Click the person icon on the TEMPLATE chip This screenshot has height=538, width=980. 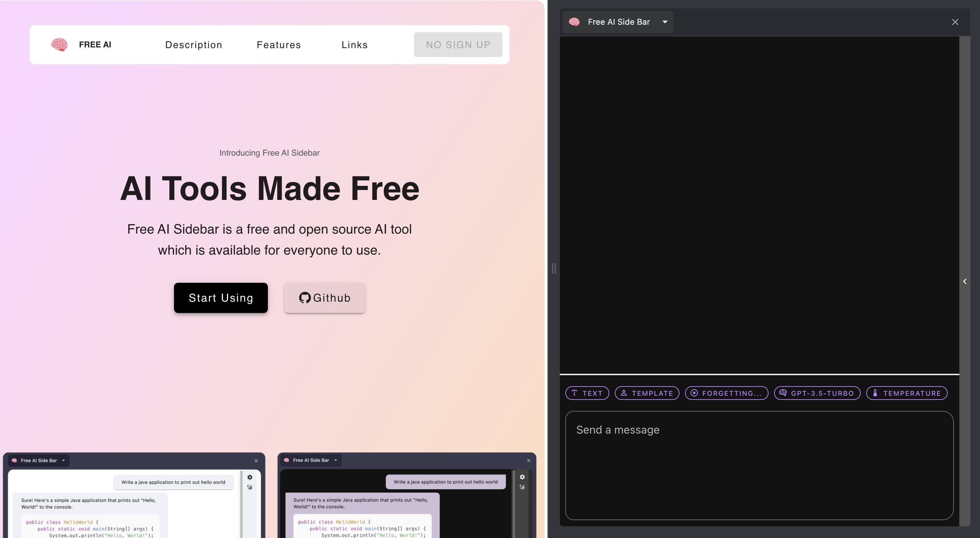624,393
